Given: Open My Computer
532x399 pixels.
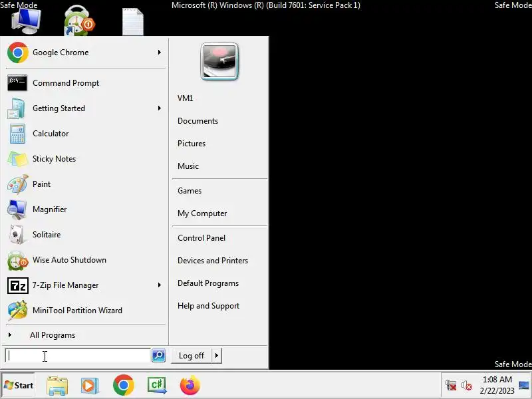Looking at the screenshot, I should tap(202, 213).
